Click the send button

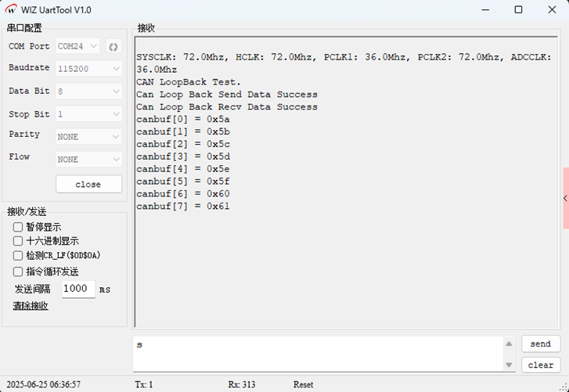click(540, 344)
